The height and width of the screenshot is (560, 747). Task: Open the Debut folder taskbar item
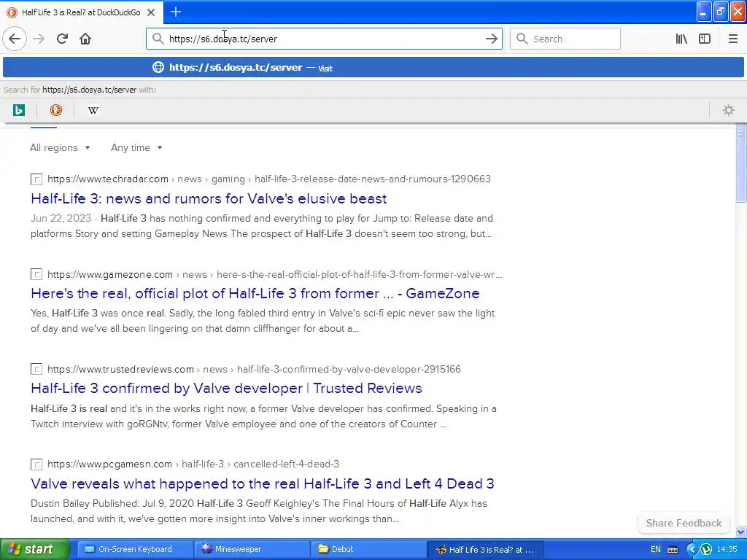click(368, 550)
